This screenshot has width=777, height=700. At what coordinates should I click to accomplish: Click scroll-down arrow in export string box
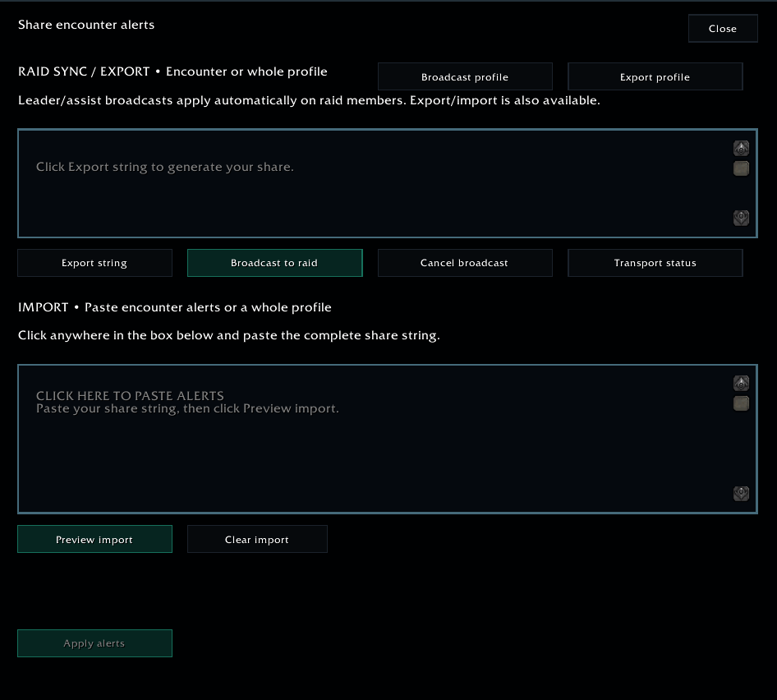(741, 218)
